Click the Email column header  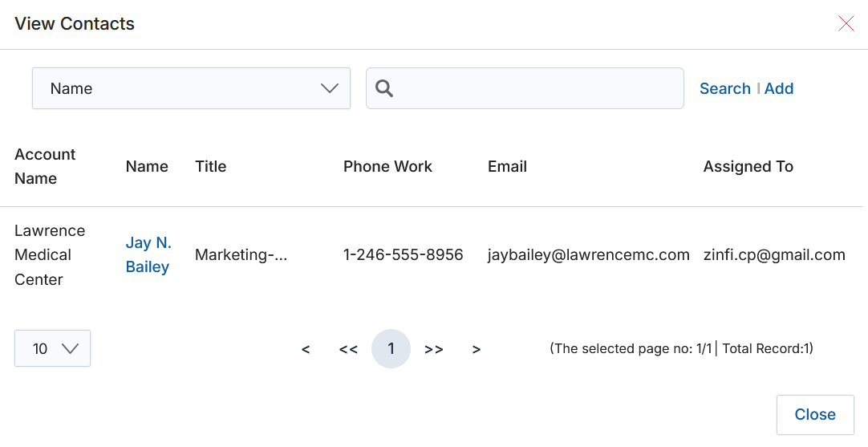(x=507, y=167)
